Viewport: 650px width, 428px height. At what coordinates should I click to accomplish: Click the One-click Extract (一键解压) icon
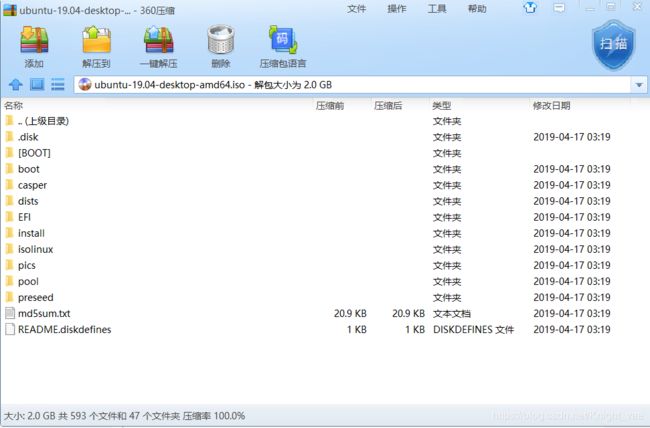pos(159,40)
